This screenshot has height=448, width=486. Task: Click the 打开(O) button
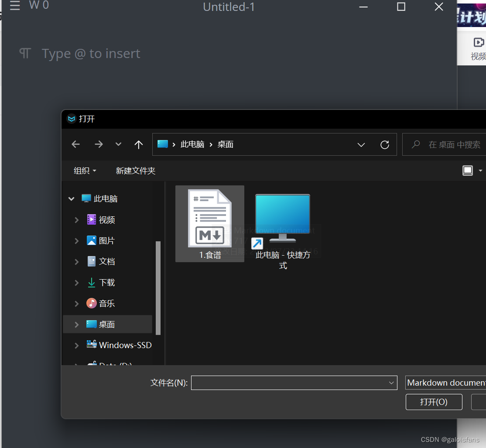pos(434,402)
